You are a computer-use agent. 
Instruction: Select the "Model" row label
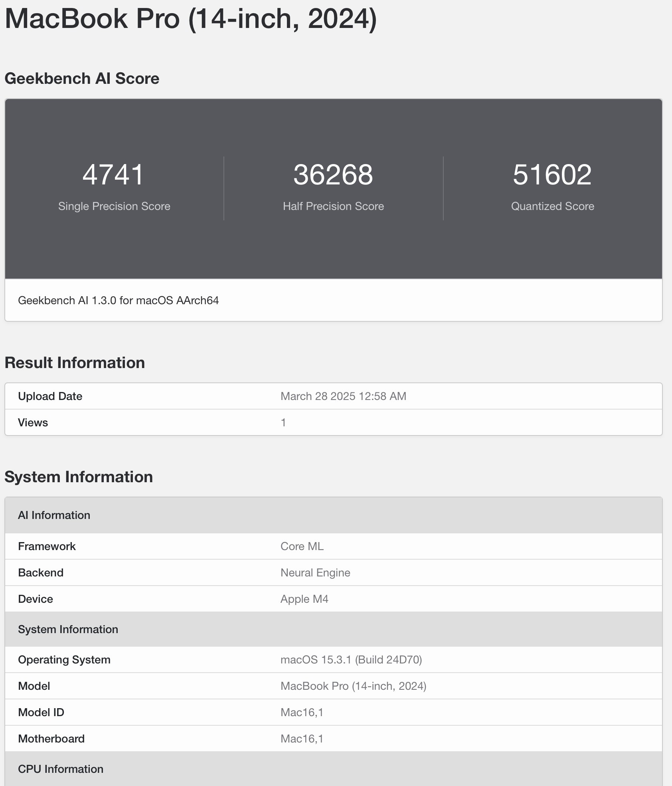(x=34, y=686)
